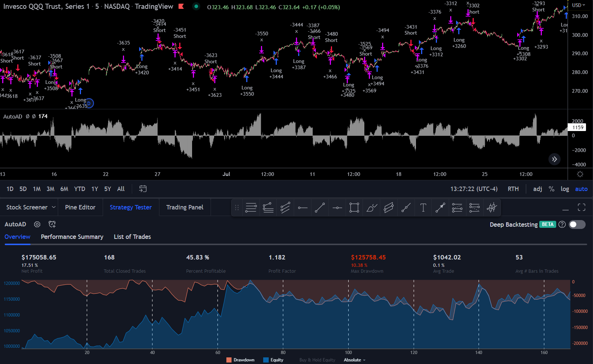Click the AutoAD strategy name in tester
Screen dimensions: 593x364
coord(15,224)
